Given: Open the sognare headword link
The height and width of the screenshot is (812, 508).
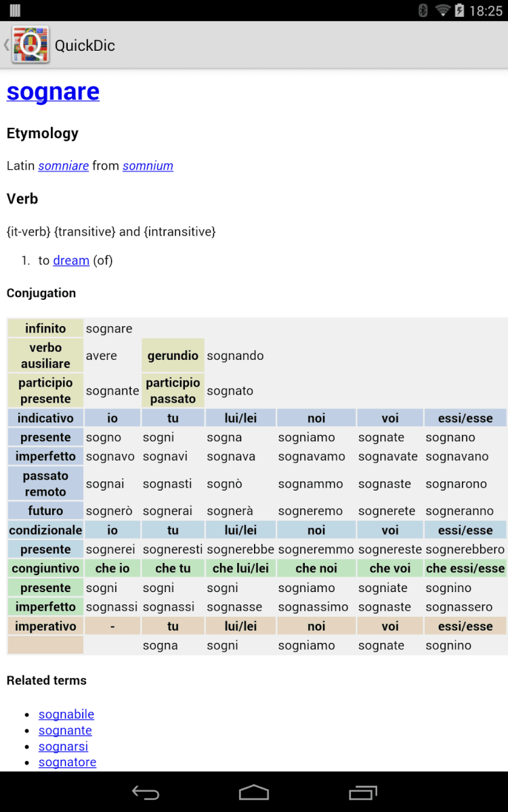Looking at the screenshot, I should (x=53, y=91).
